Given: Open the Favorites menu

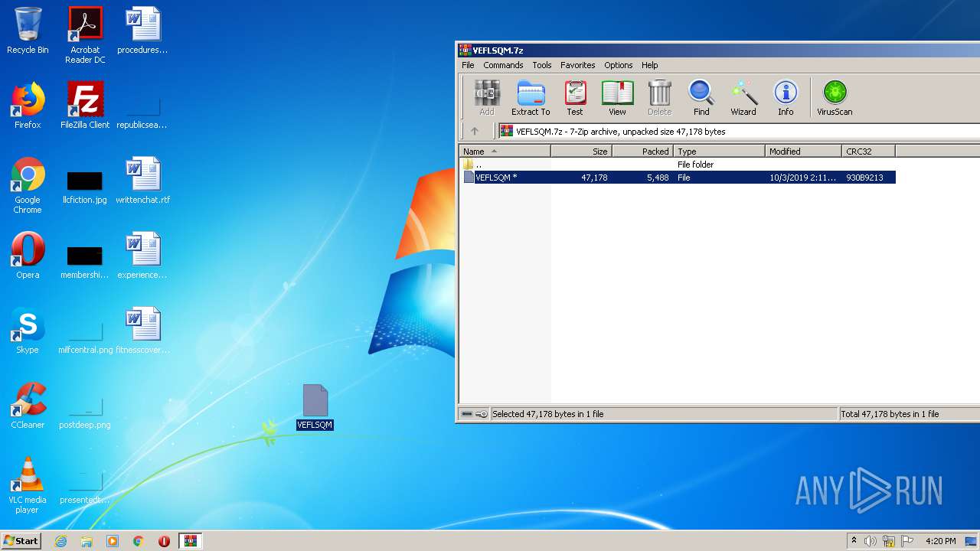Looking at the screenshot, I should pos(577,65).
